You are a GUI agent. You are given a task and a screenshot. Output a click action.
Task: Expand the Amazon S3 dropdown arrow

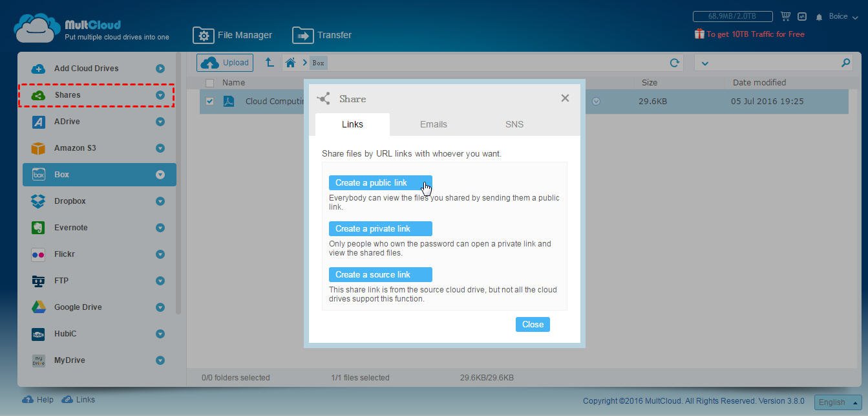[160, 148]
